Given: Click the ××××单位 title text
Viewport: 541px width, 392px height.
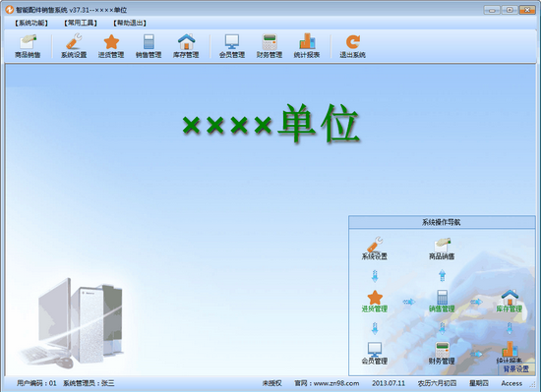Looking at the screenshot, I should [x=271, y=124].
